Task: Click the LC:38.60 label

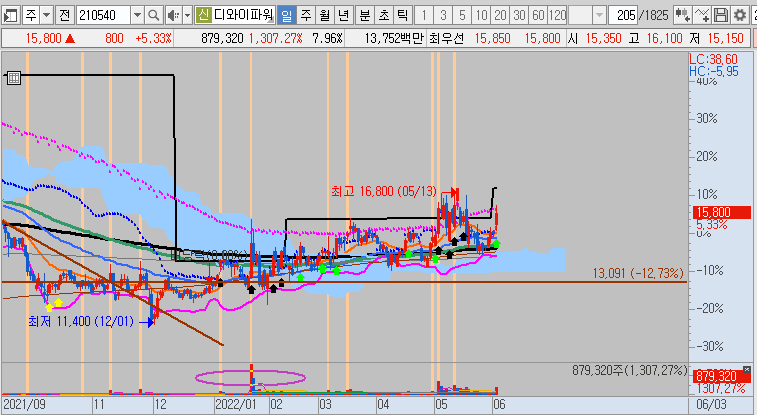Action: (x=713, y=59)
